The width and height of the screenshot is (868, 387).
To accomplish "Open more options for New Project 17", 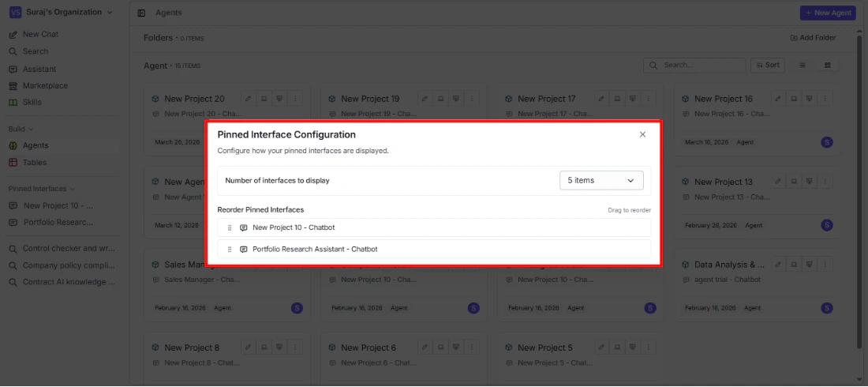I will [x=648, y=99].
